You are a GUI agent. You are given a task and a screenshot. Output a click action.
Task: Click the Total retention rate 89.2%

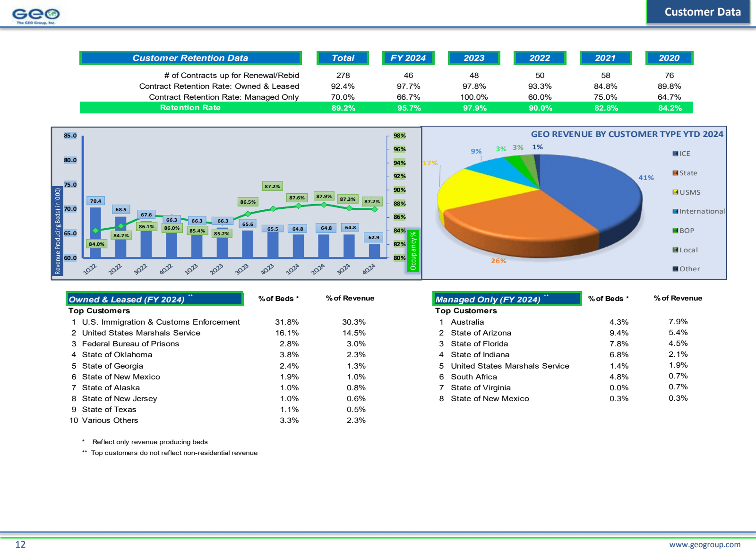pyautogui.click(x=344, y=108)
